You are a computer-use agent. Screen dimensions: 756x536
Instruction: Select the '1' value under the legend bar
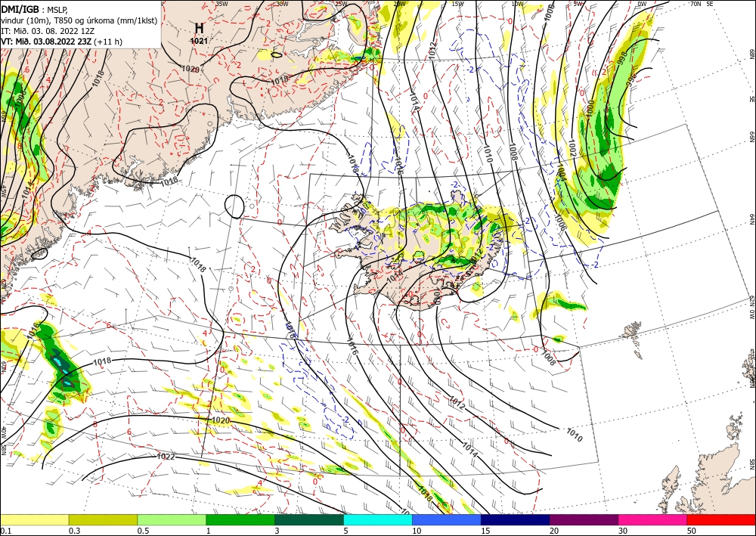click(209, 531)
